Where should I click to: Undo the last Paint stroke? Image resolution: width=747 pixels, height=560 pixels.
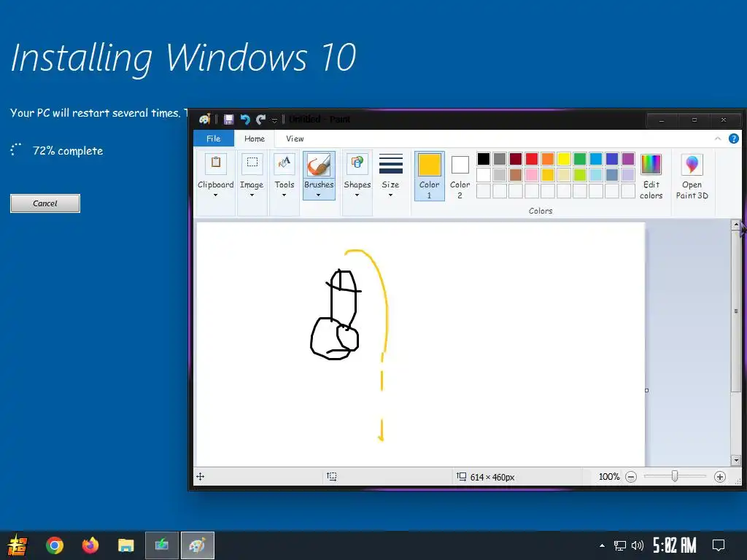245,119
